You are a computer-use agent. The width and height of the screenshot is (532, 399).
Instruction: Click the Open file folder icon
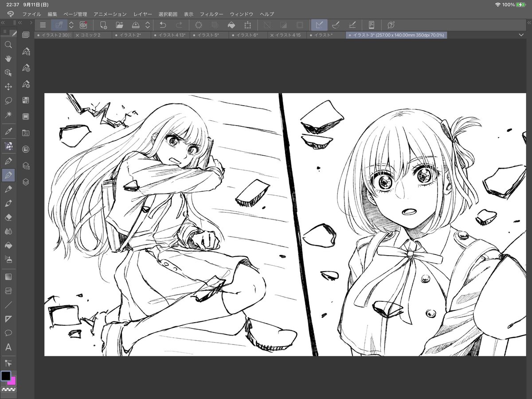pyautogui.click(x=119, y=25)
